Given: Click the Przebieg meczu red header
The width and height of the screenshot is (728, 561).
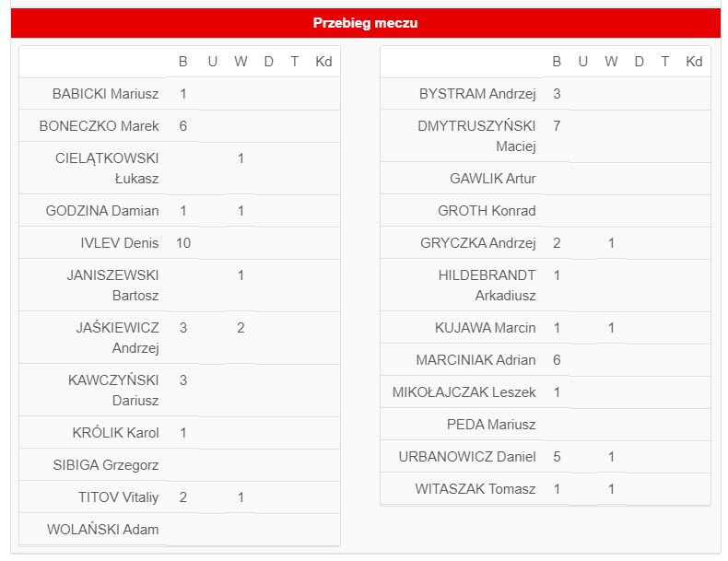Looking at the screenshot, I should 366,23.
